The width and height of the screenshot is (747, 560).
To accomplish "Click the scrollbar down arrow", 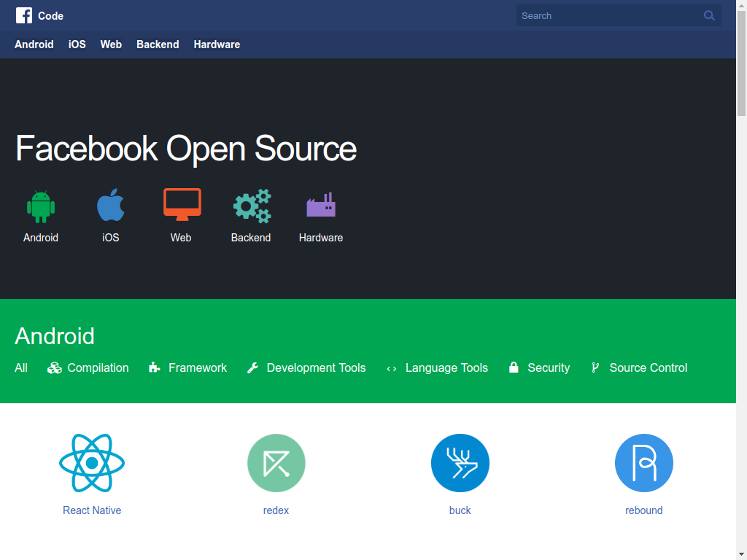I will click(741, 555).
